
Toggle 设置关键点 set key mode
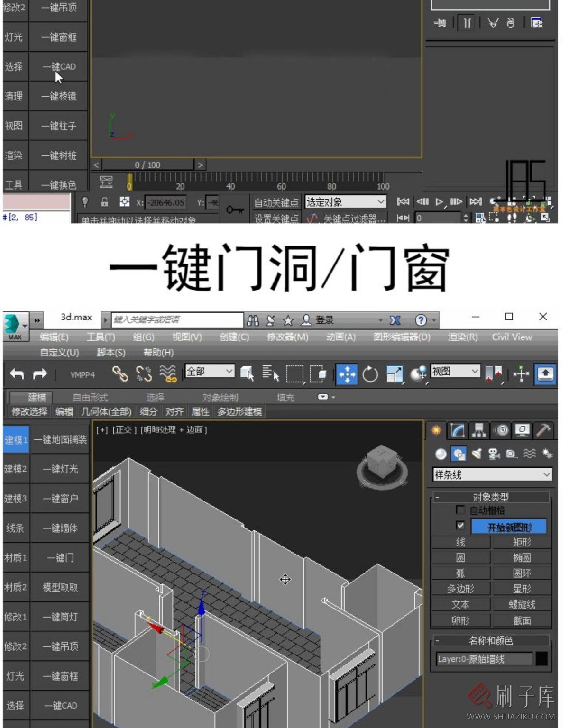(x=276, y=218)
